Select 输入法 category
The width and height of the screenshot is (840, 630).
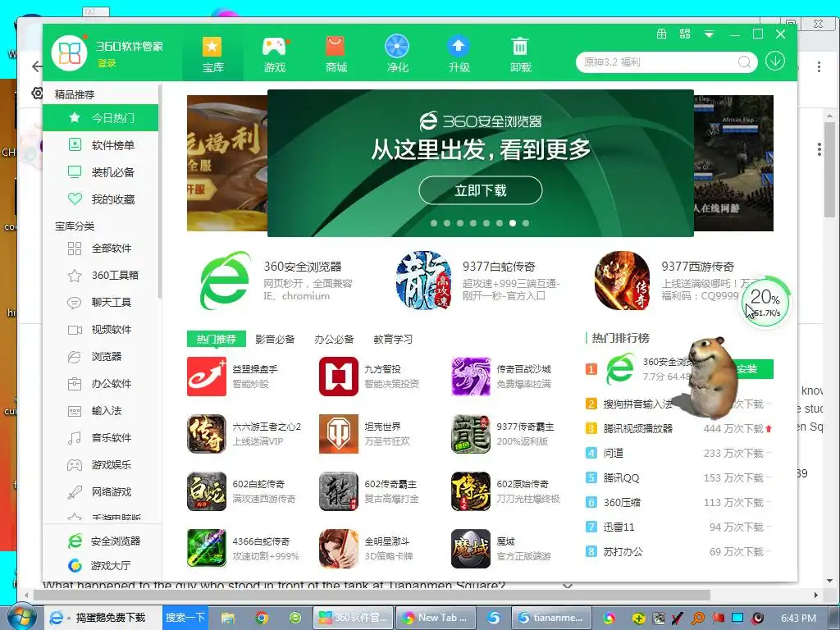point(101,410)
